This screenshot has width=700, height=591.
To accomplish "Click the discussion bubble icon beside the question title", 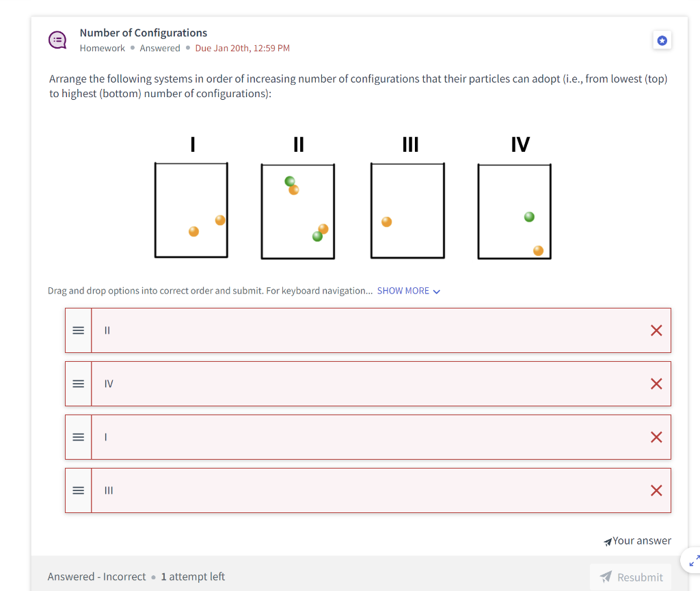I will (x=57, y=40).
